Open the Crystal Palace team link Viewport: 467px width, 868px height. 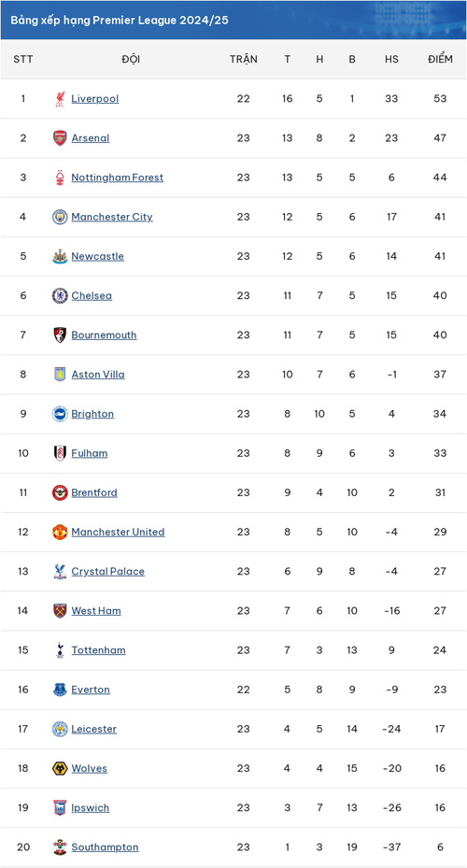(108, 571)
